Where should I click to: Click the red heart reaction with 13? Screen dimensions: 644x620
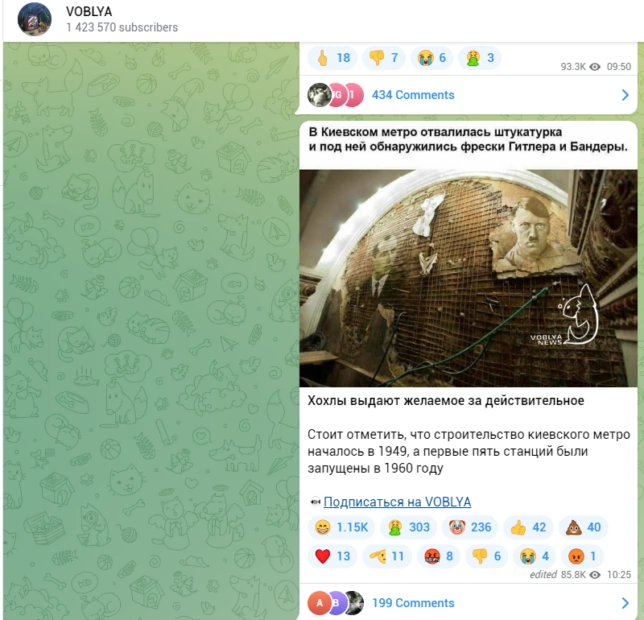coord(332,556)
